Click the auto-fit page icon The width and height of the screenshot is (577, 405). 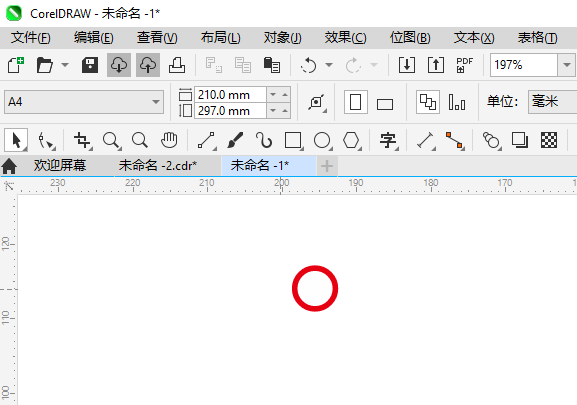click(x=317, y=102)
